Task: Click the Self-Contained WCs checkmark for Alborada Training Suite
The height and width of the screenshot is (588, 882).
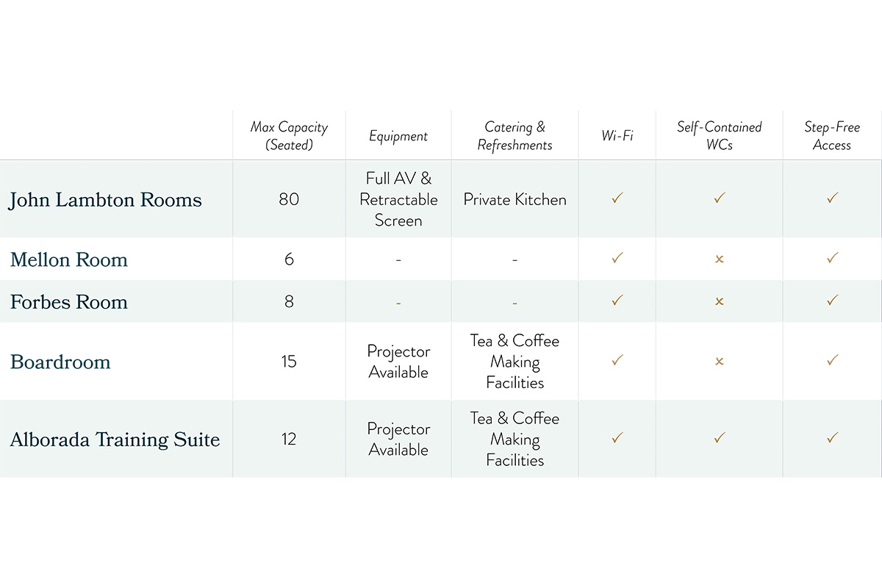Action: (720, 438)
